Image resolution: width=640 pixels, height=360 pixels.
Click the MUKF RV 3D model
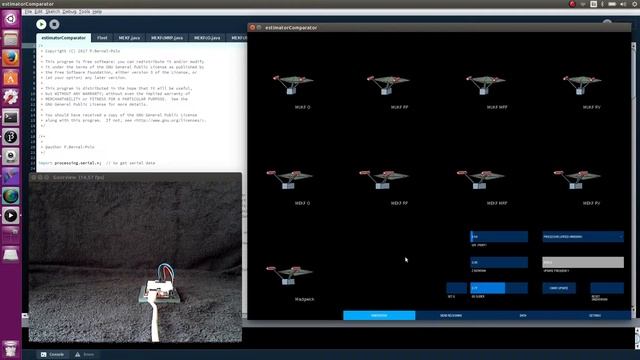point(582,84)
